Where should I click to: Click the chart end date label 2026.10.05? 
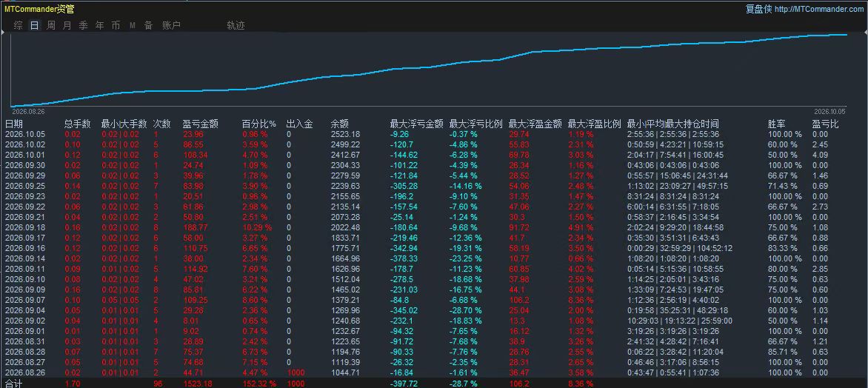point(829,111)
